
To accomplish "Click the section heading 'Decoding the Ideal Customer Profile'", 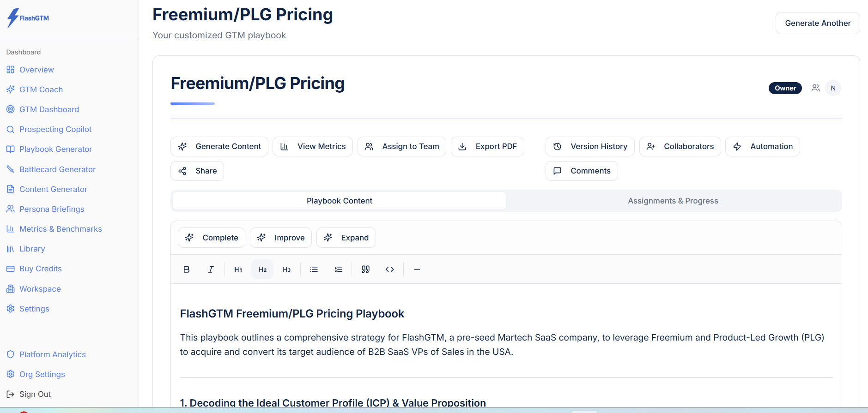I will coord(333,403).
